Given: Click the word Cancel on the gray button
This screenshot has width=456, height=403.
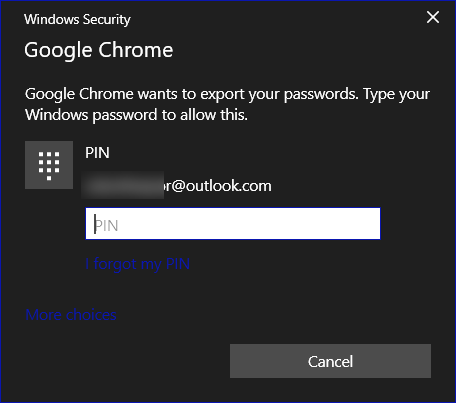Looking at the screenshot, I should coord(330,361).
